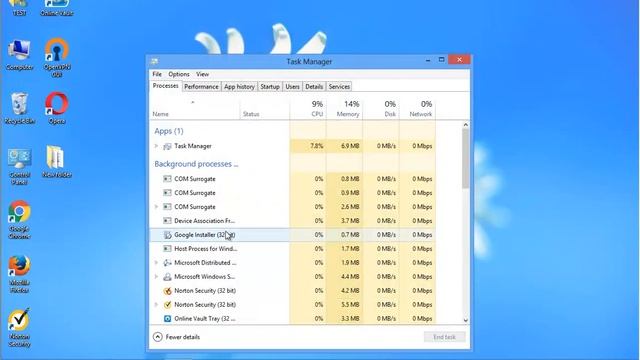Click the 4.2 MB Norton Security process icon
This screenshot has width=640, height=360.
point(167,291)
